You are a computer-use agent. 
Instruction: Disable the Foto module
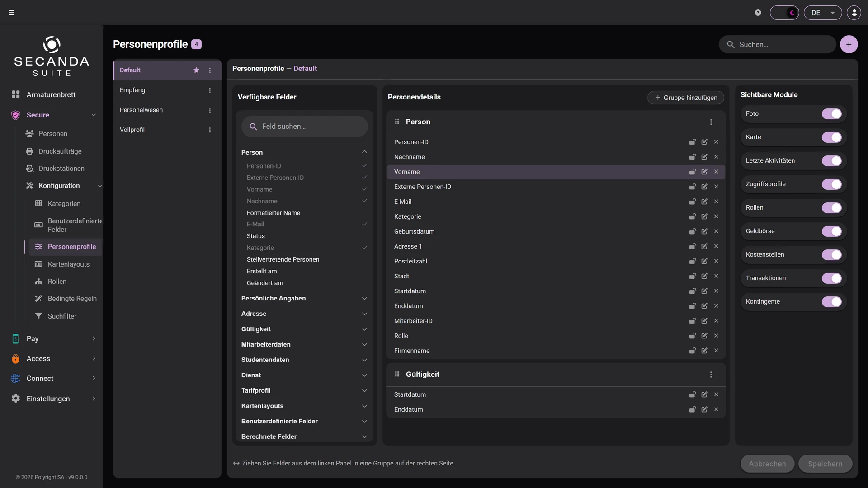pos(831,114)
